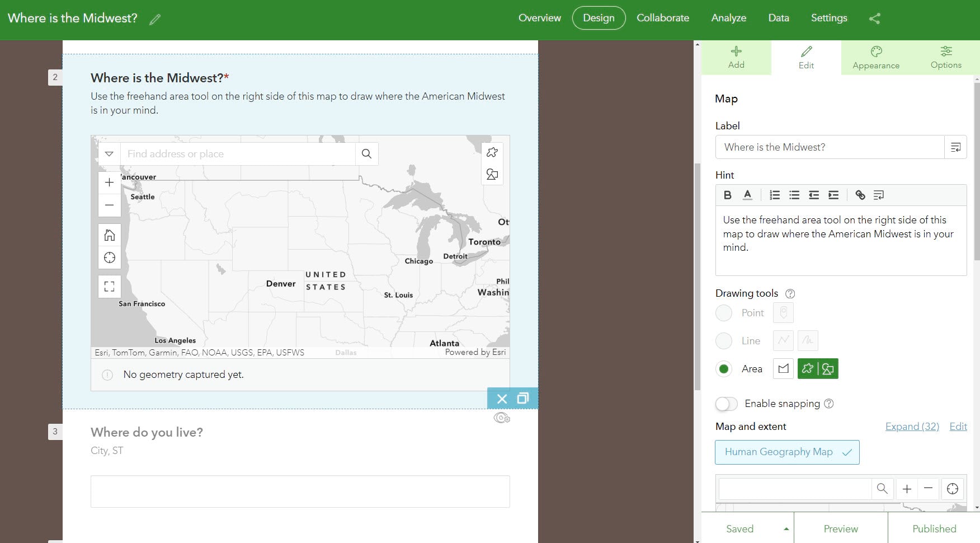Click the form canvas vertical scrollbar
The height and width of the screenshot is (543, 980).
tap(697, 277)
